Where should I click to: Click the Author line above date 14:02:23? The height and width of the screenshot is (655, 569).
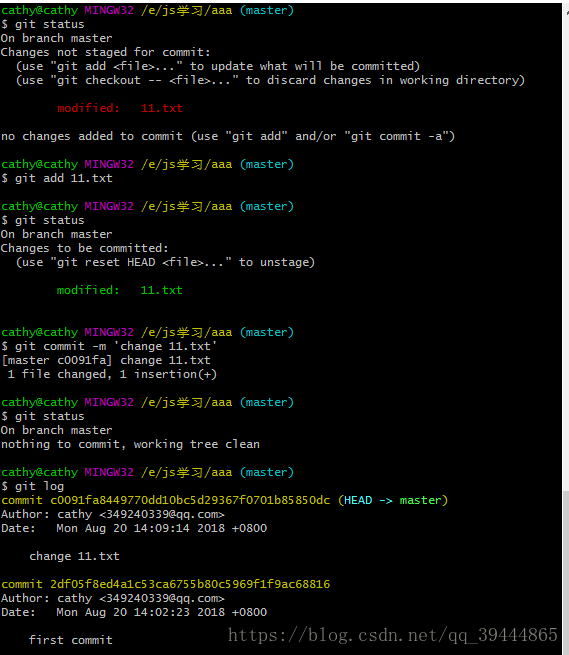(x=113, y=598)
